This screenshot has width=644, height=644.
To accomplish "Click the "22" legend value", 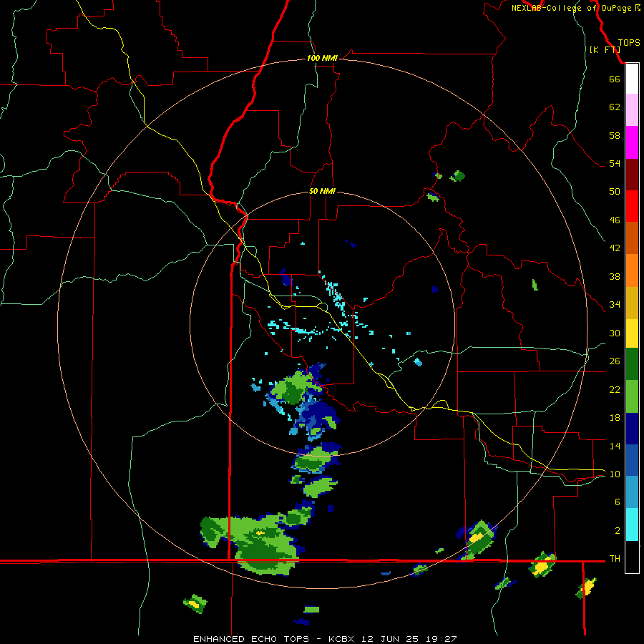I will [615, 389].
